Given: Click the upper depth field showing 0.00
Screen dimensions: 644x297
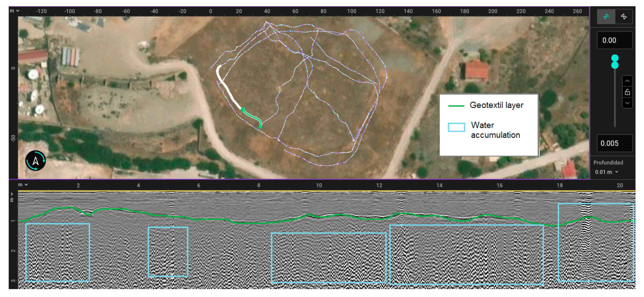Looking at the screenshot, I should coord(615,40).
